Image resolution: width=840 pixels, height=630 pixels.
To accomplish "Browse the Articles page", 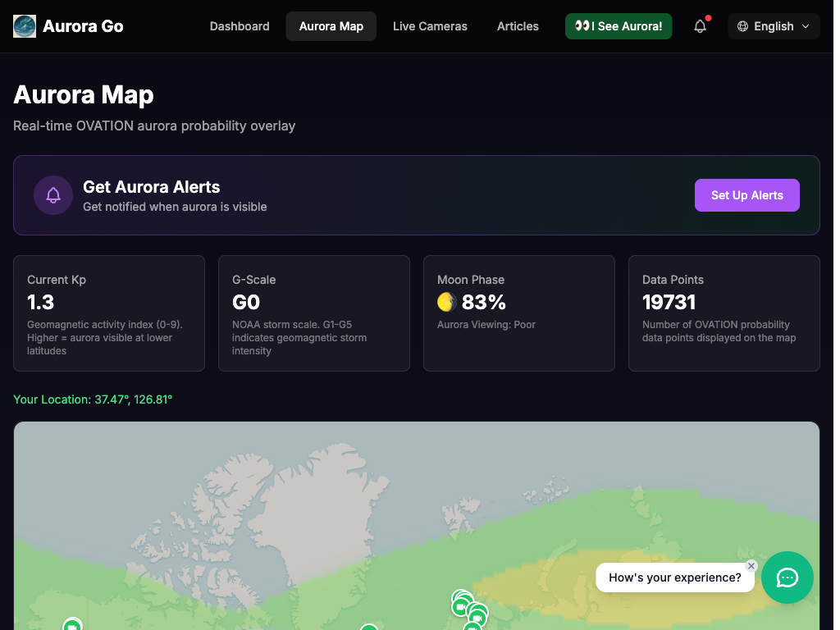I will pyautogui.click(x=518, y=26).
